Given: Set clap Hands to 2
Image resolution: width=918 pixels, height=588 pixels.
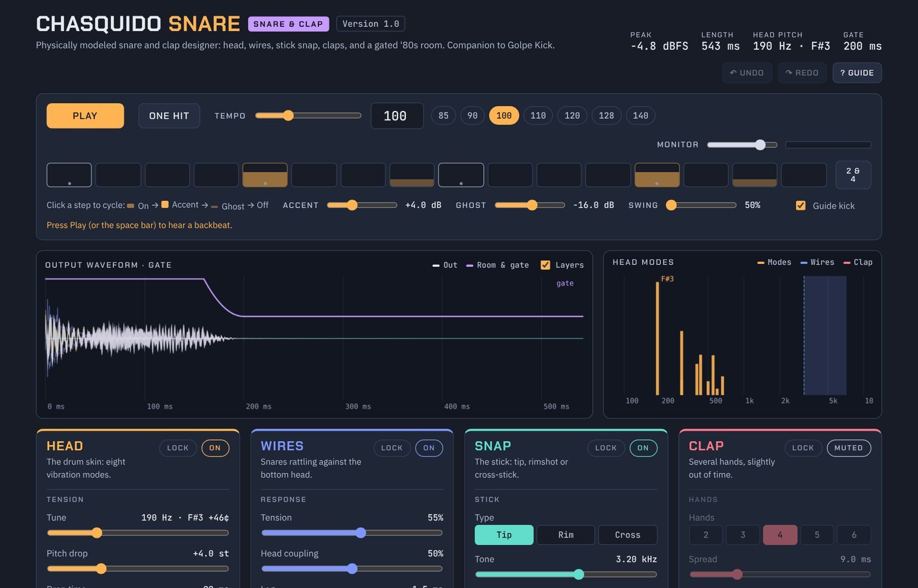Looking at the screenshot, I should [706, 535].
